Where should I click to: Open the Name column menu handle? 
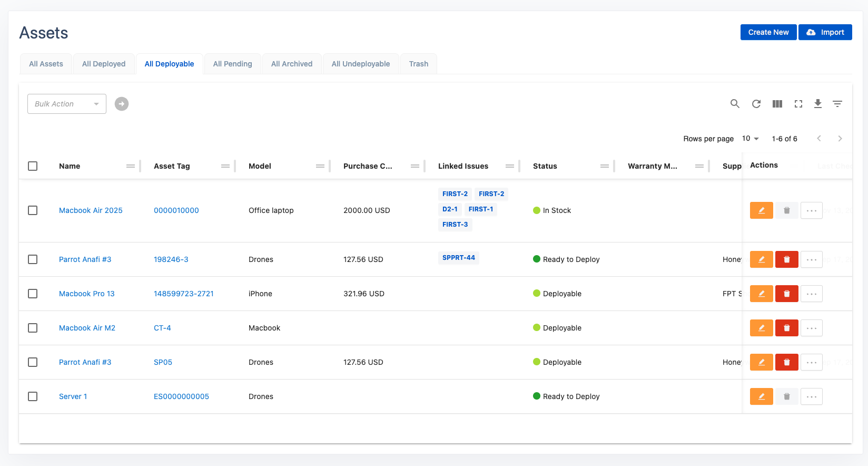[131, 166]
